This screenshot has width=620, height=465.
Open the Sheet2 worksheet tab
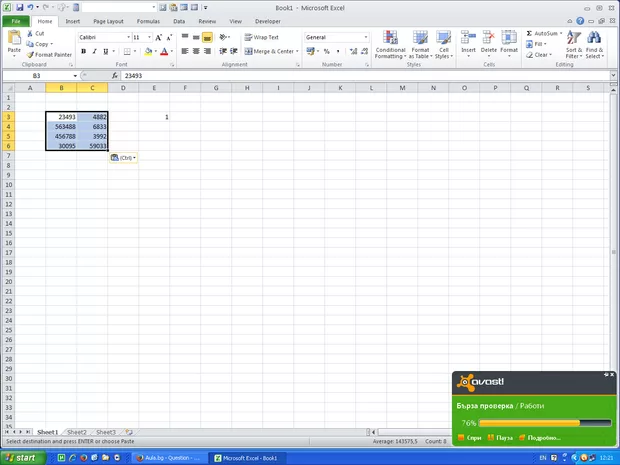[x=77, y=432]
